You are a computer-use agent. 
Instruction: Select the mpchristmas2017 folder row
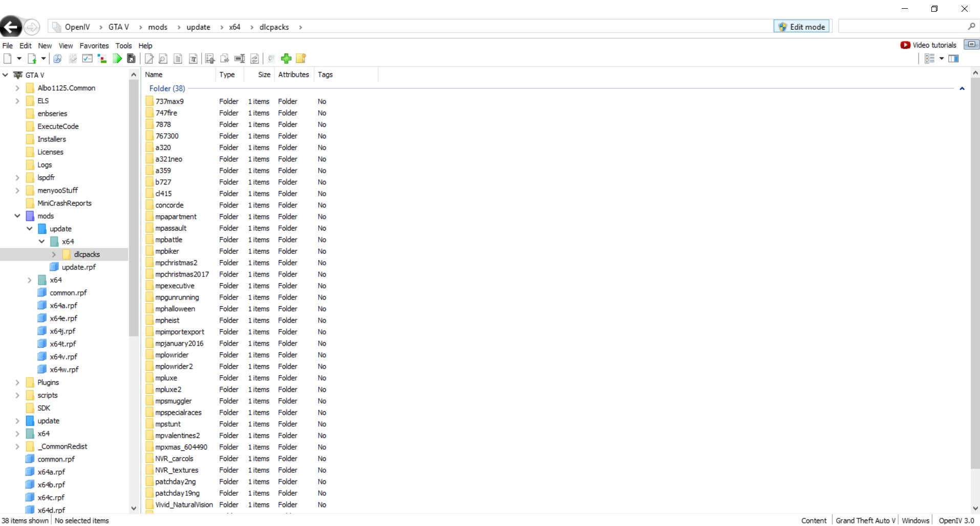coord(182,275)
